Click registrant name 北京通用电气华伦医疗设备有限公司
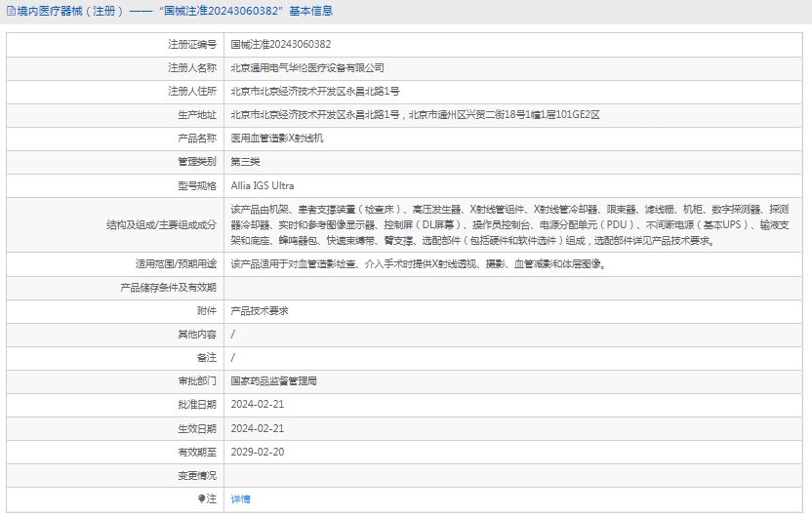Image resolution: width=812 pixels, height=516 pixels. pos(307,68)
